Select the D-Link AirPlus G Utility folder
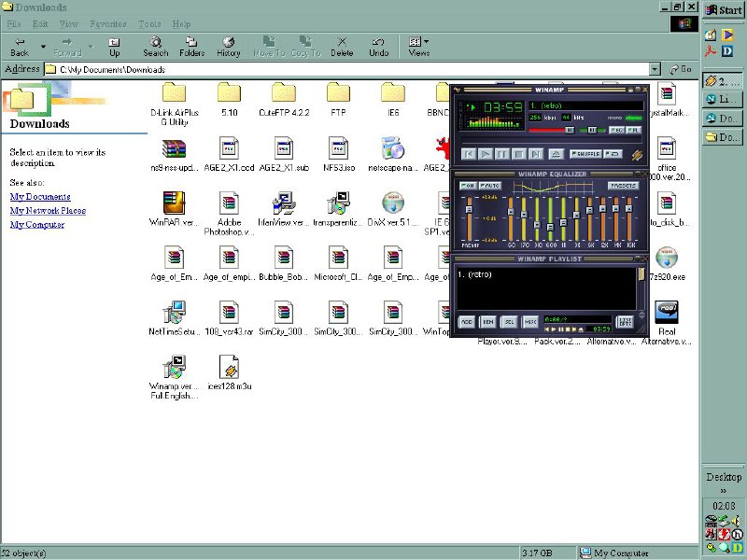The width and height of the screenshot is (747, 560). [x=175, y=104]
